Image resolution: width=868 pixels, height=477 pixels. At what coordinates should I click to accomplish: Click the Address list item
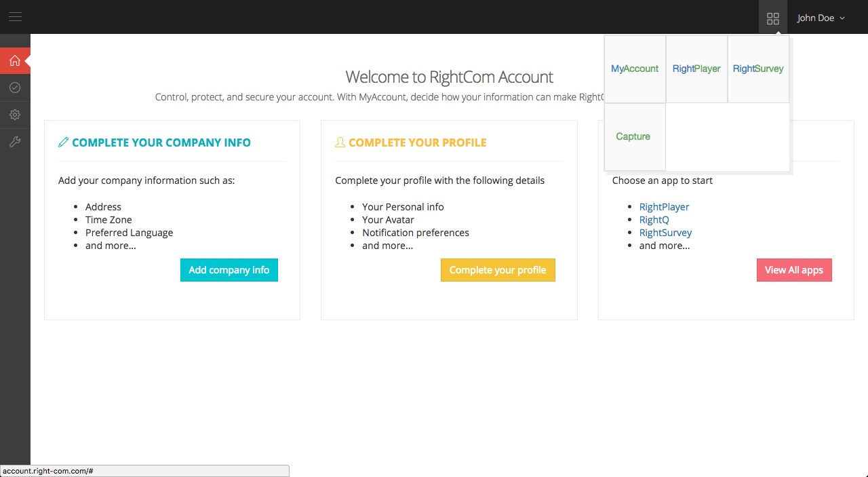point(103,207)
